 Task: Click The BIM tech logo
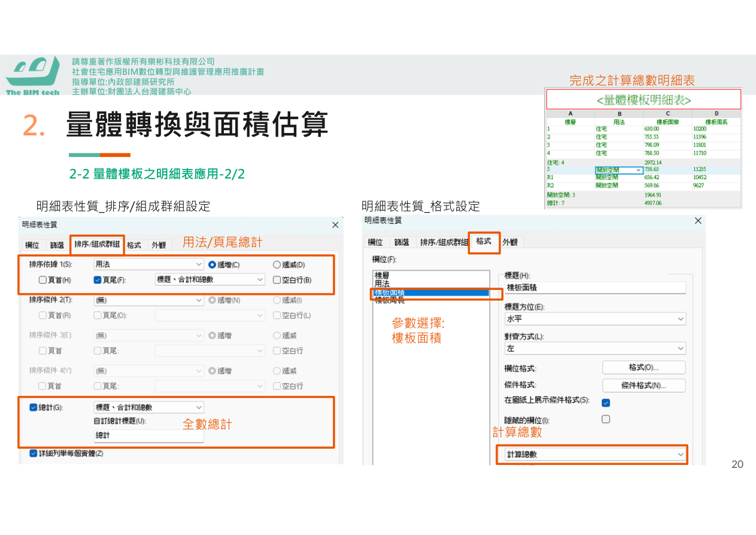[x=33, y=75]
